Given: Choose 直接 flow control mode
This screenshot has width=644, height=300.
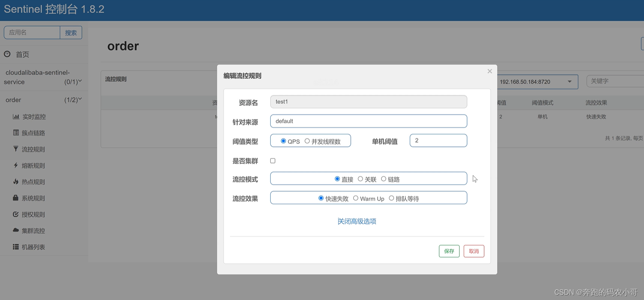Looking at the screenshot, I should pos(337,179).
